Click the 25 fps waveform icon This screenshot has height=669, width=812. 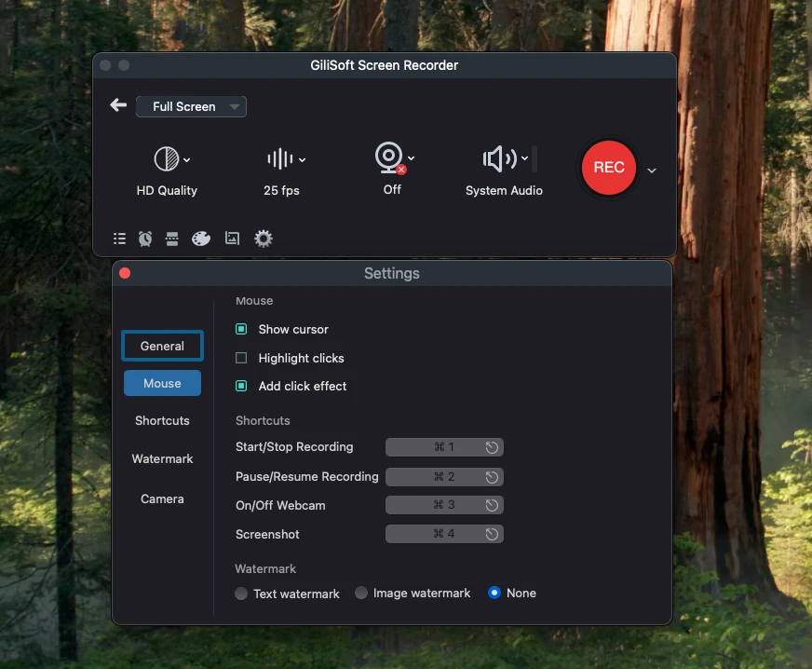click(x=280, y=158)
